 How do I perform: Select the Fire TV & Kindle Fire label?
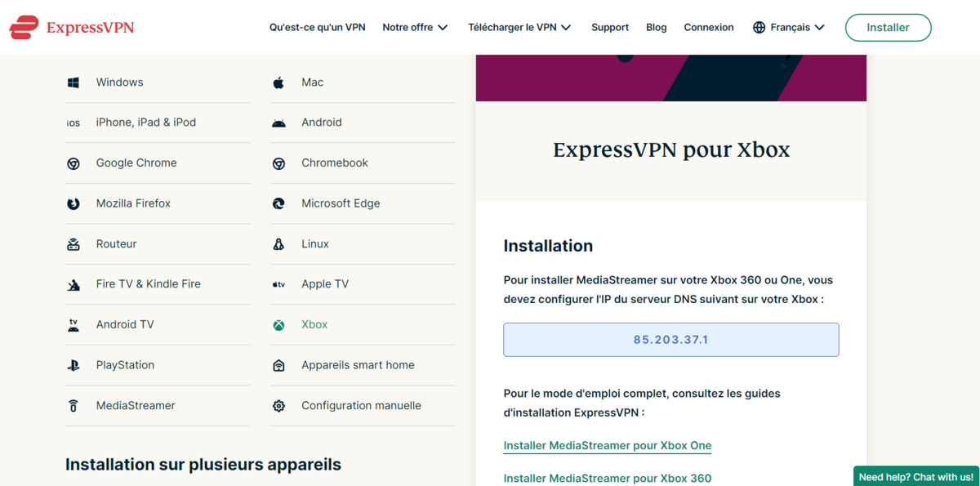tap(149, 284)
